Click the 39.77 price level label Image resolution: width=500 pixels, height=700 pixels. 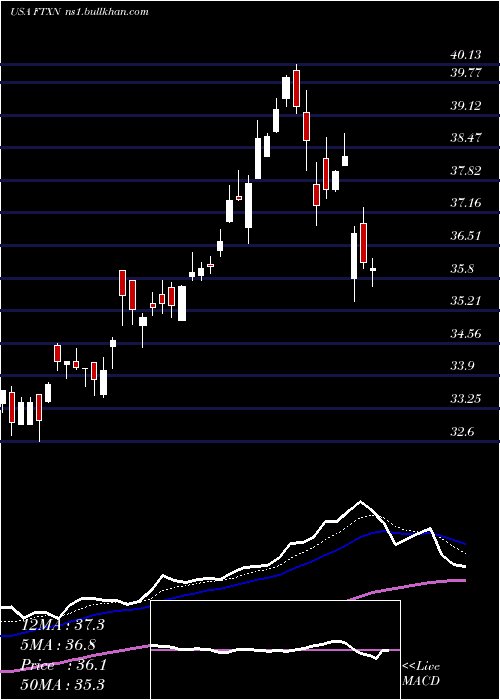pos(466,73)
